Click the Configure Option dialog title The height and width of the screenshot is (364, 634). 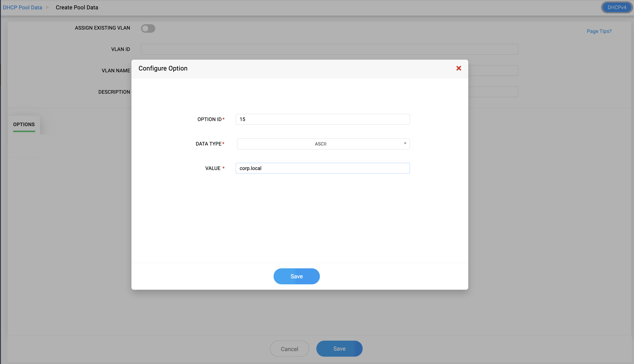click(163, 68)
